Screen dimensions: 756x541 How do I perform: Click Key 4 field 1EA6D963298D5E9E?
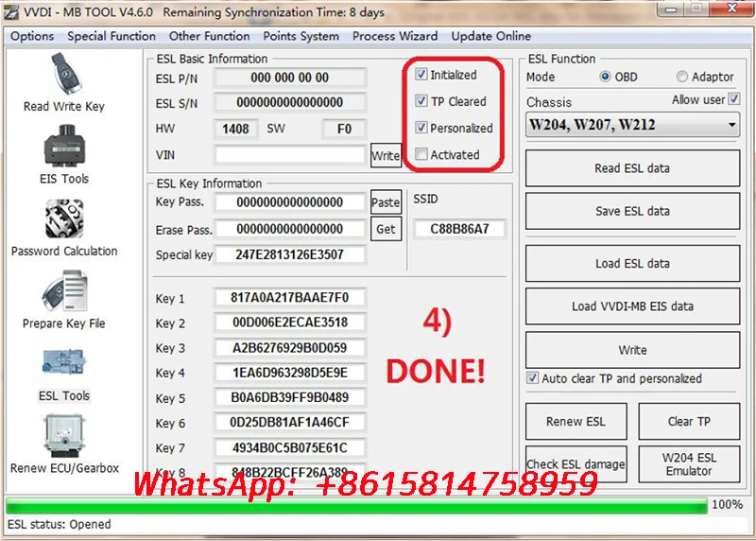coord(290,373)
